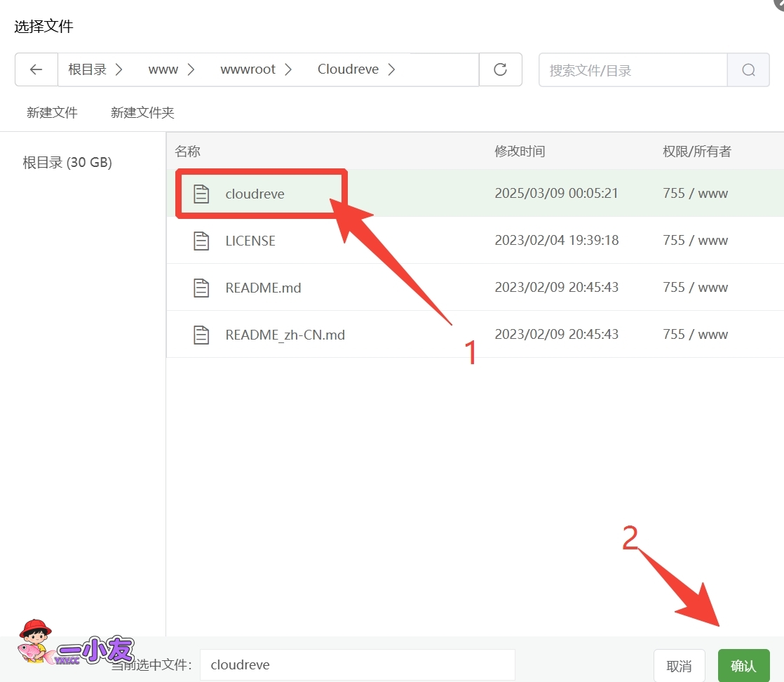Screen dimensions: 784x682
Task: Create a new file with 新建文件
Action: click(52, 112)
